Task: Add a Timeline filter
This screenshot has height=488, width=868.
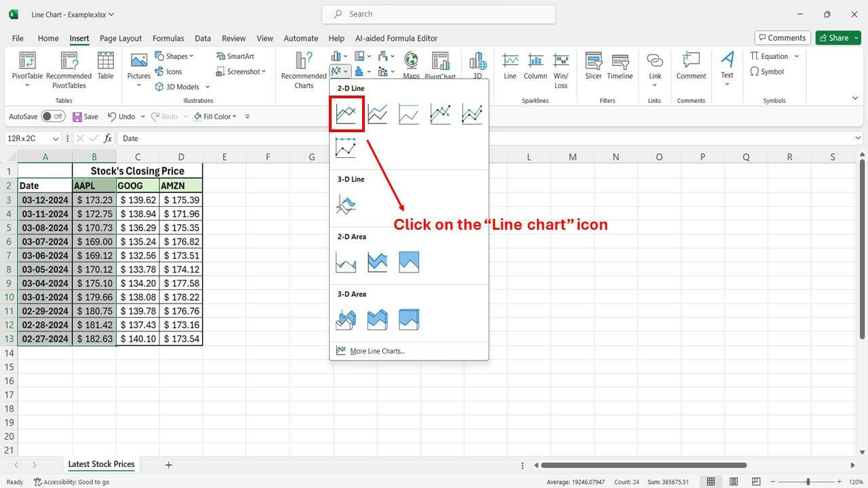Action: tap(620, 66)
